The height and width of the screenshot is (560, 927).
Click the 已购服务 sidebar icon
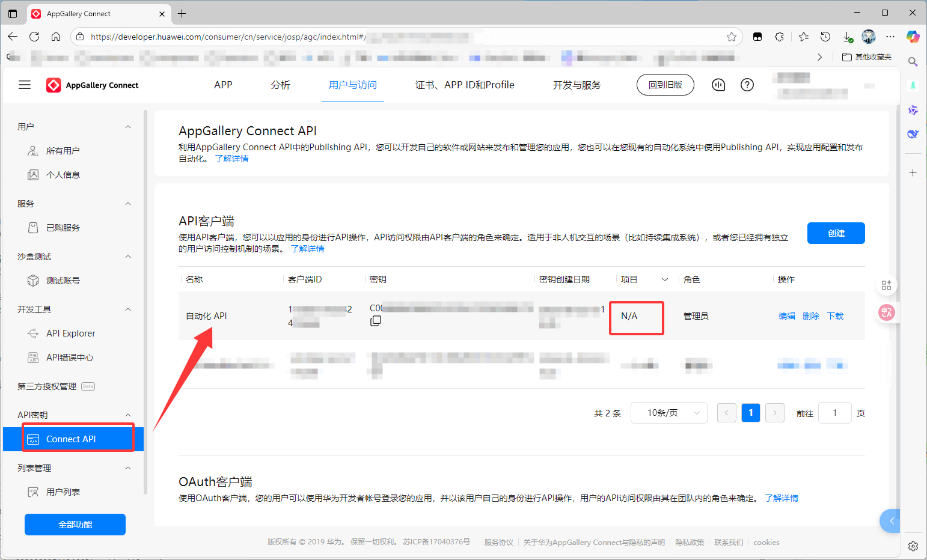pos(33,228)
